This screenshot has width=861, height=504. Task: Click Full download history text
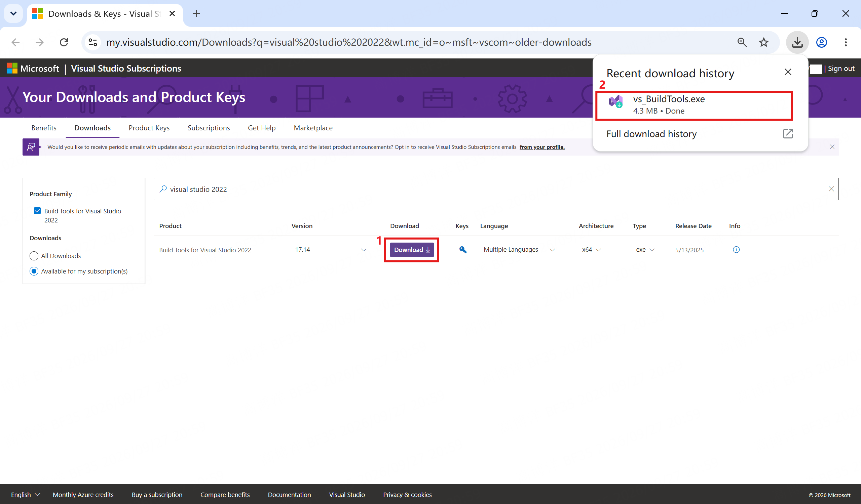point(651,134)
